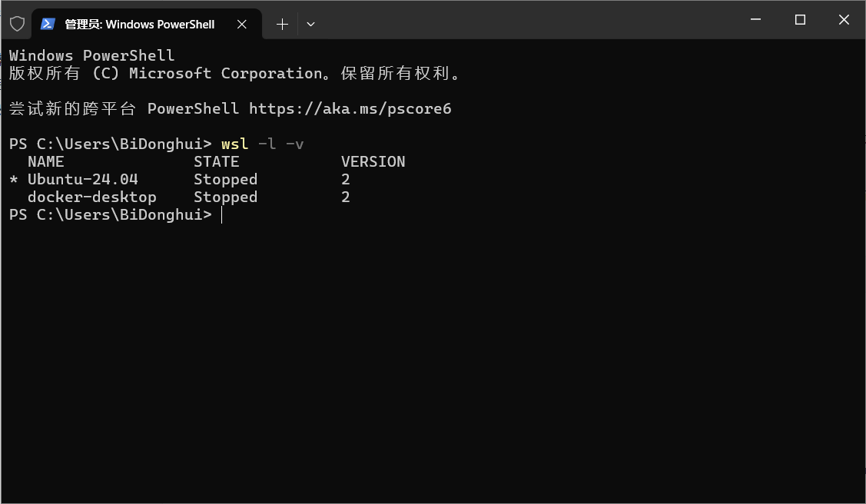Click the VERSION column header text
The image size is (866, 504).
[373, 161]
